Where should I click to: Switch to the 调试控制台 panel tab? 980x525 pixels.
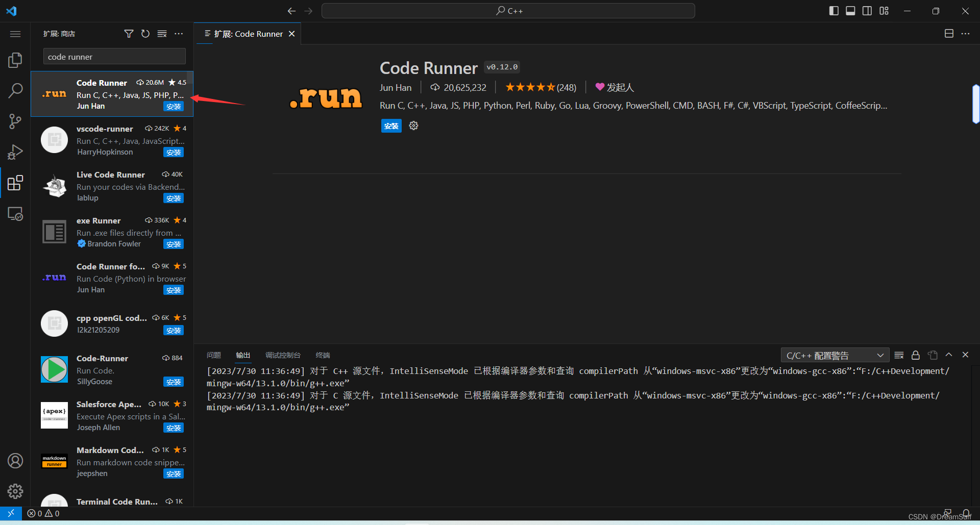click(283, 355)
